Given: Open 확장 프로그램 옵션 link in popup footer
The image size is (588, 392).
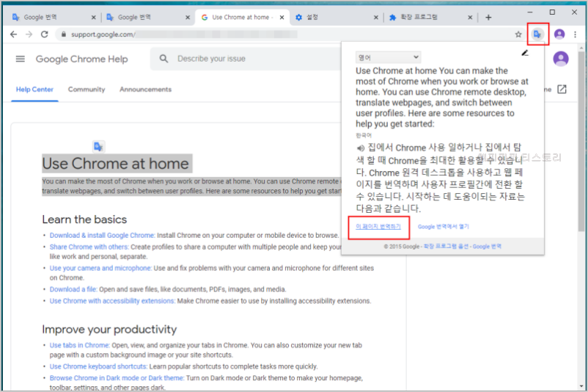Looking at the screenshot, I should pos(446,247).
